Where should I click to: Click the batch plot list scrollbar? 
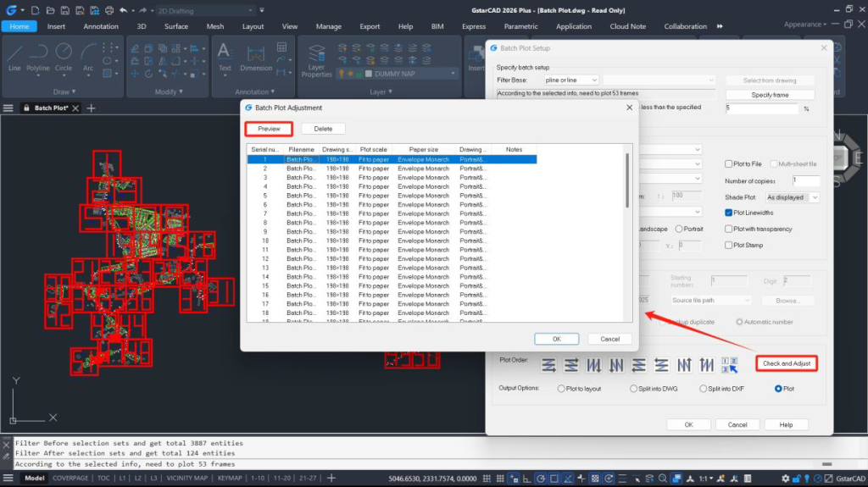click(x=627, y=180)
